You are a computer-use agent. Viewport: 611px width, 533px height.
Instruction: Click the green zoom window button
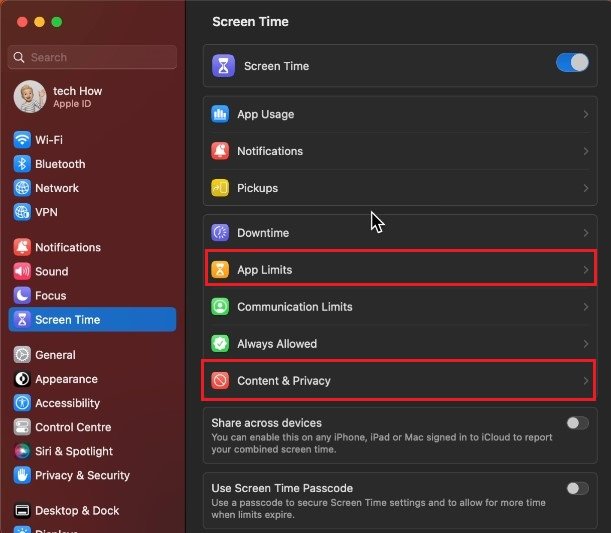[57, 22]
